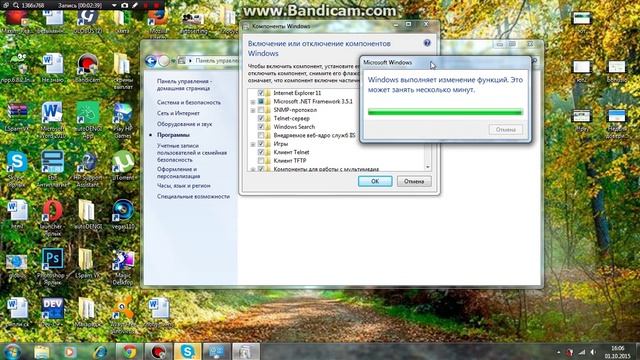
Task: Open Chrome from the taskbar
Action: pyautogui.click(x=130, y=351)
